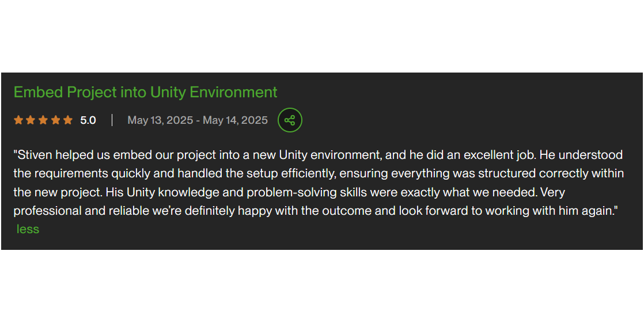Click the first orange rating star
The width and height of the screenshot is (644, 323).
coord(18,120)
